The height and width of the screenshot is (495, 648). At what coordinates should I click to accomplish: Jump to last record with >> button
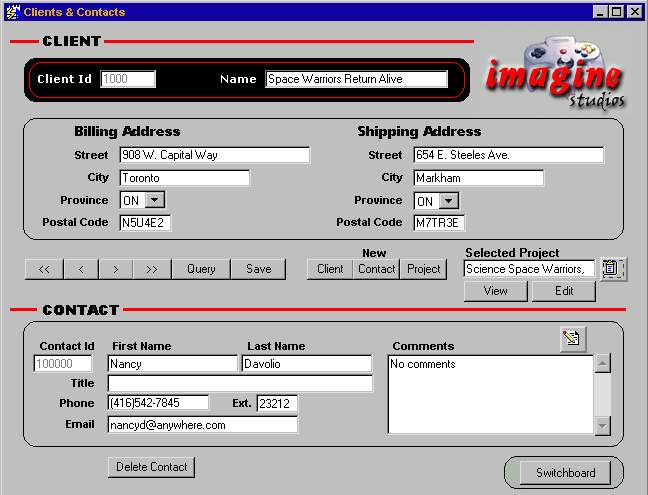(x=151, y=269)
